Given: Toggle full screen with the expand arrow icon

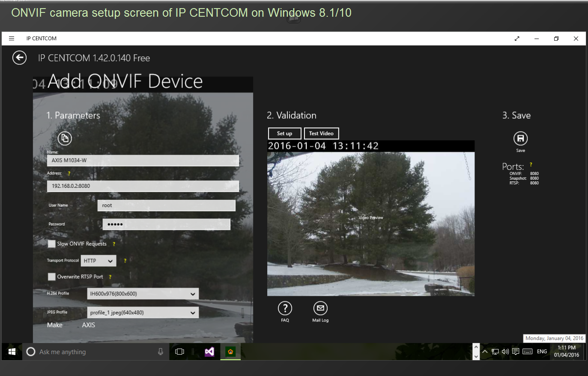Looking at the screenshot, I should point(517,38).
